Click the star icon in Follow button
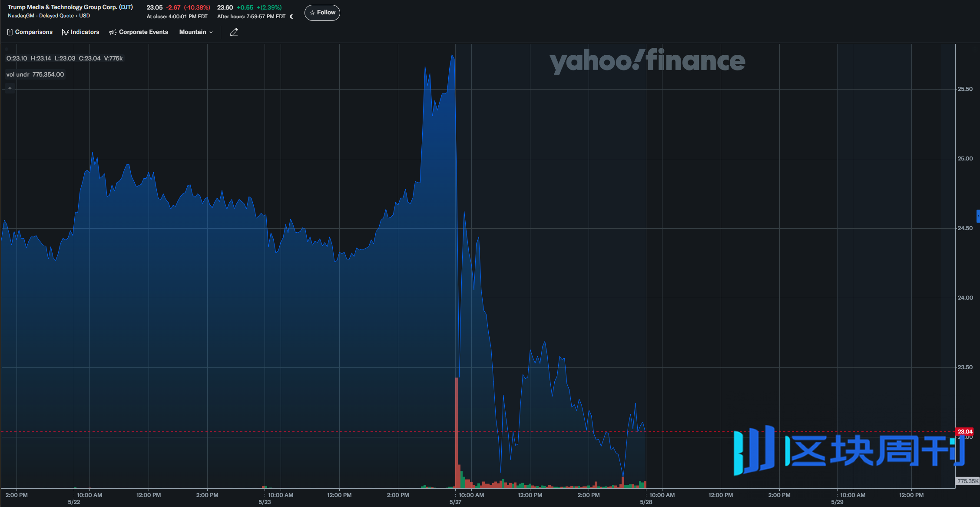Screen dimensions: 980x507 312,13
